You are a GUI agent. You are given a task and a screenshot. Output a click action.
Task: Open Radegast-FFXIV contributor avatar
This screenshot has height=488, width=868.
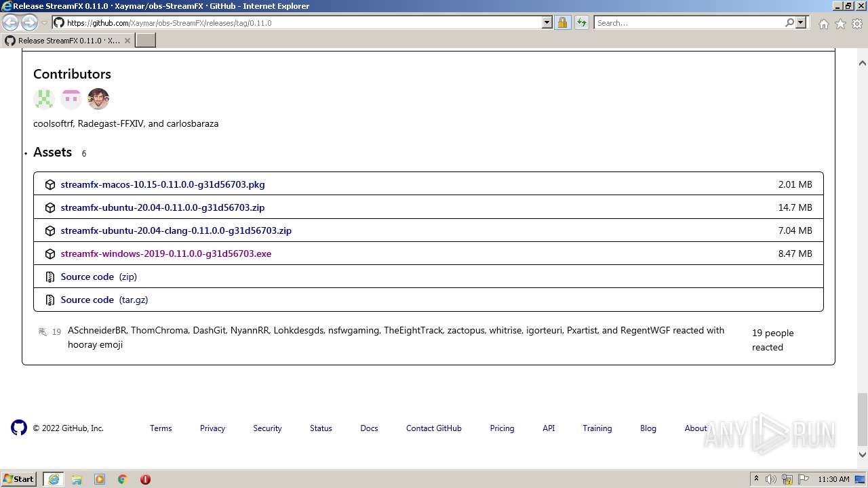[71, 99]
